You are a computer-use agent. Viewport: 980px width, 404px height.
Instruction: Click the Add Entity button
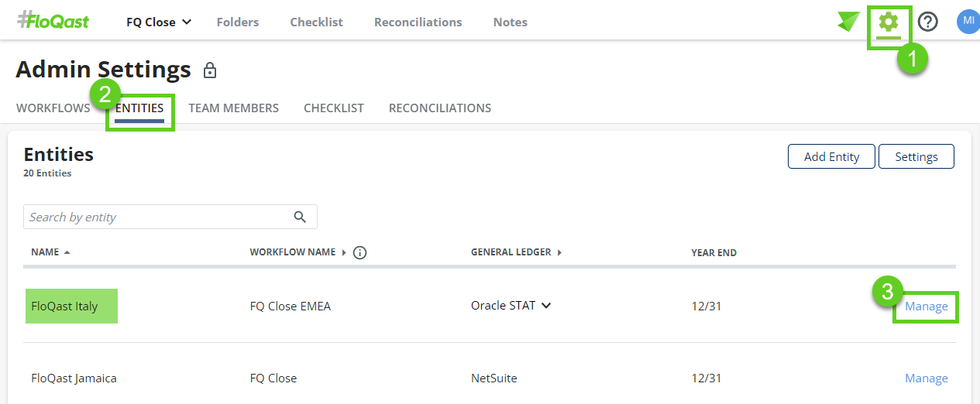[831, 156]
